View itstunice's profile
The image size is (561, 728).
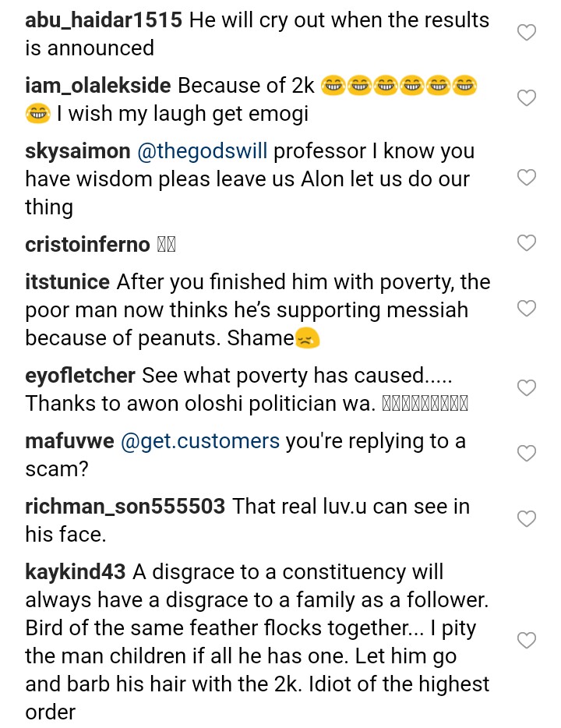68,282
